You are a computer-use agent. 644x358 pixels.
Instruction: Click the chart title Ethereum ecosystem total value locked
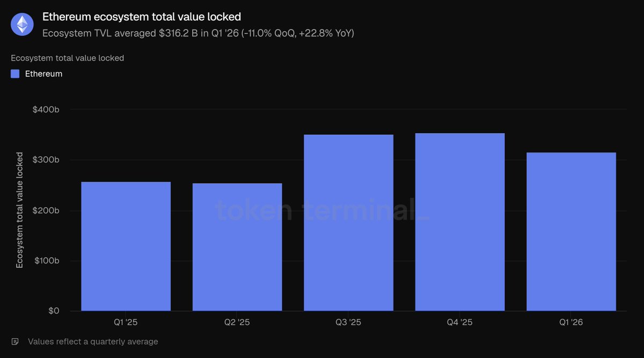[x=142, y=17]
